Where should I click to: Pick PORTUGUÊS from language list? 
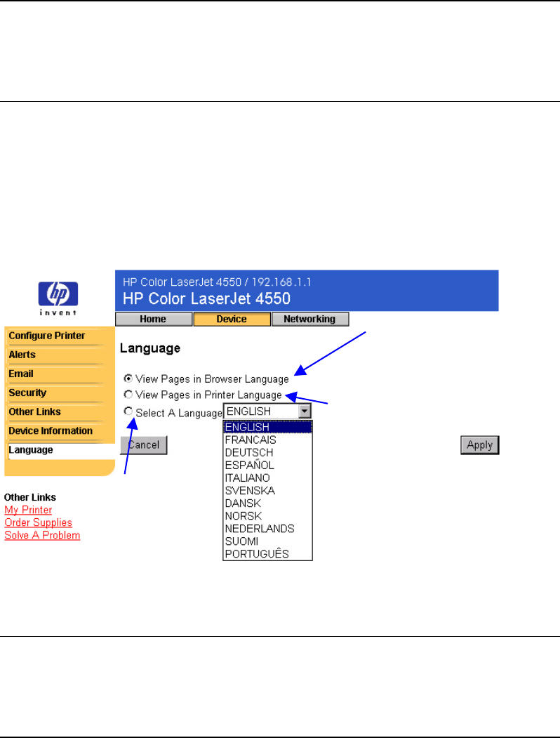(x=267, y=554)
